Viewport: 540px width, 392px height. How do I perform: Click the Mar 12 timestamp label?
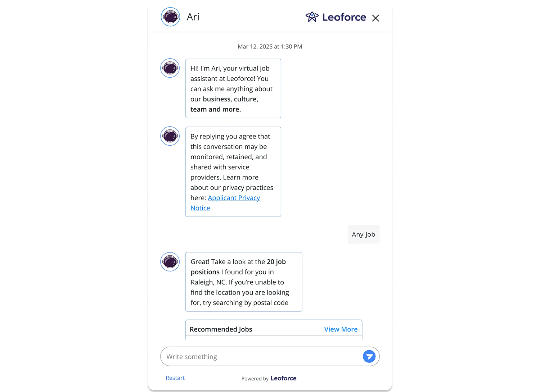tap(270, 46)
